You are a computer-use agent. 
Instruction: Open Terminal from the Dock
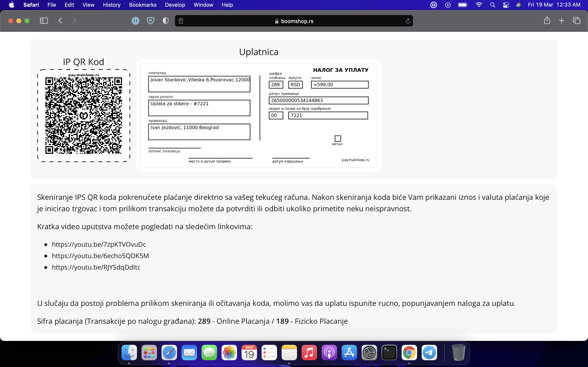pyautogui.click(x=389, y=353)
